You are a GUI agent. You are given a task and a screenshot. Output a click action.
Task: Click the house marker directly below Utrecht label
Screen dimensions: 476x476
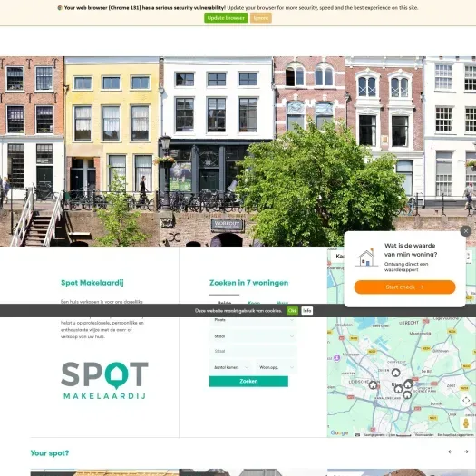tap(398, 389)
